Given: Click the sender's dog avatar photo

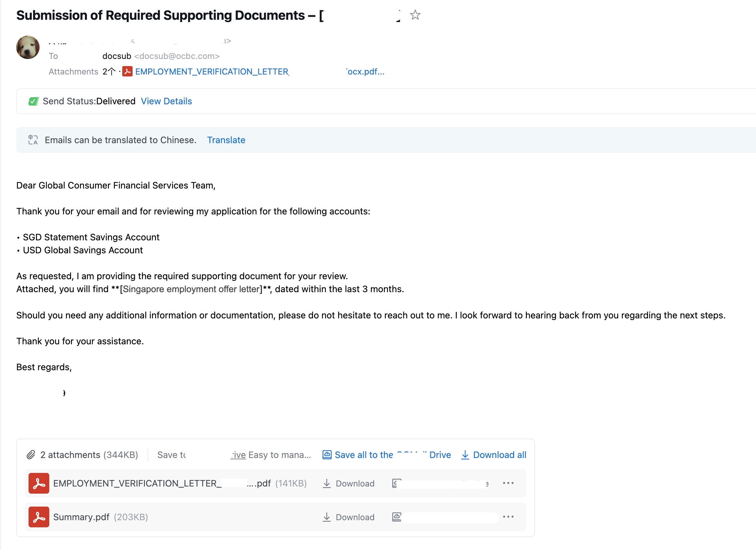Looking at the screenshot, I should pyautogui.click(x=28, y=47).
